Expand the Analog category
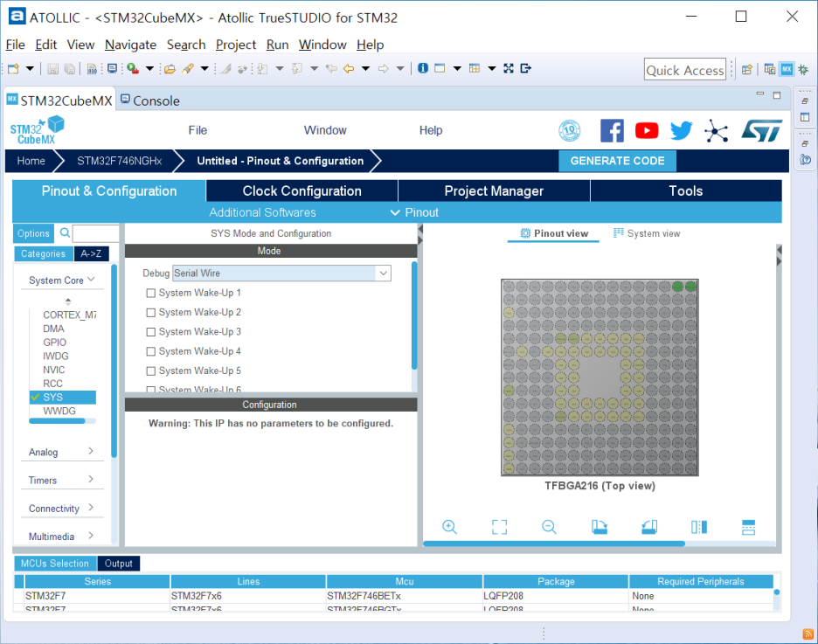 pos(91,451)
